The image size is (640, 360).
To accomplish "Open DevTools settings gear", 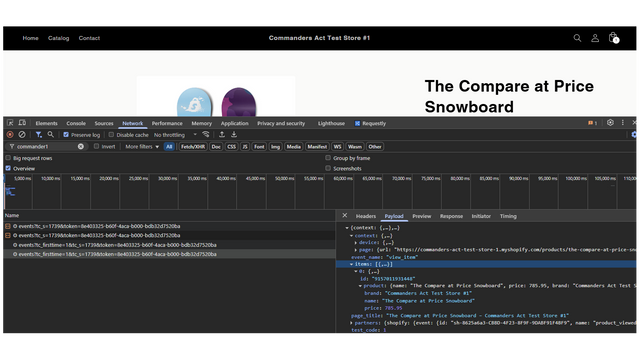I will click(610, 122).
